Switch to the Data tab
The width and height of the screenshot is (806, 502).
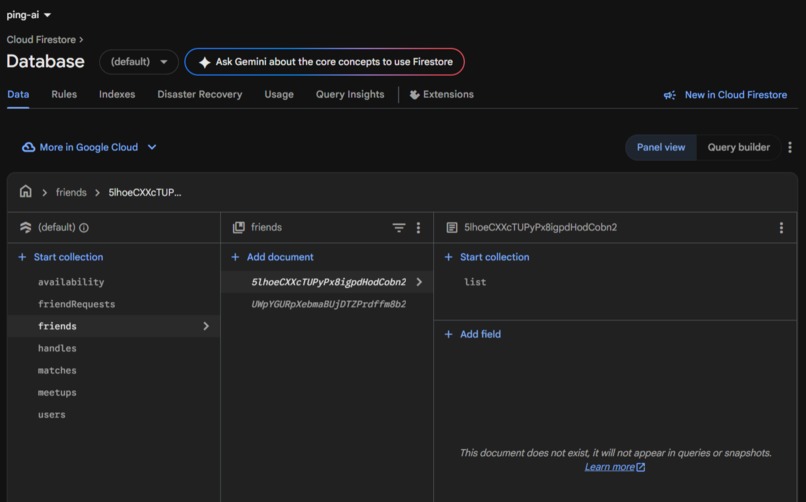coord(18,95)
